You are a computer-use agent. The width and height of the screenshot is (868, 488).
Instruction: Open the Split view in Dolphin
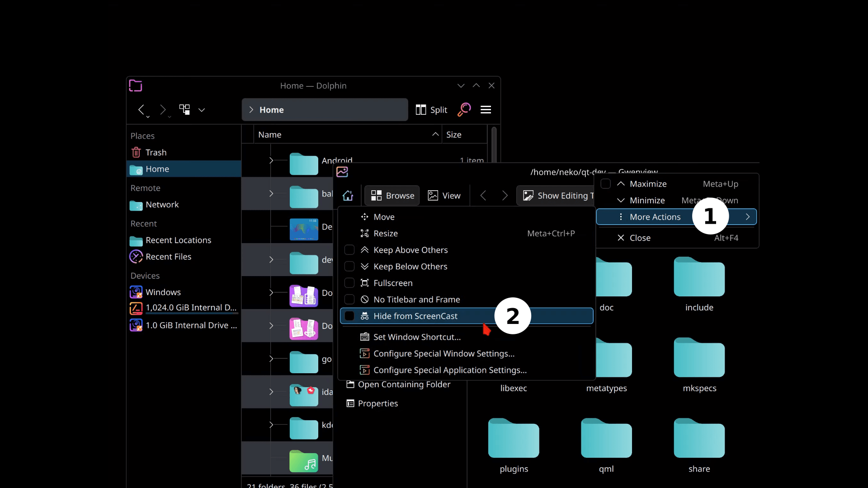pos(431,109)
